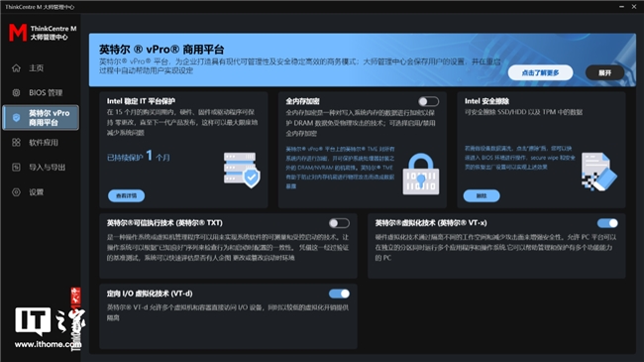Viewport: 644px width, 362px height.
Task: Switch off the VT-d toggle
Action: [339, 294]
